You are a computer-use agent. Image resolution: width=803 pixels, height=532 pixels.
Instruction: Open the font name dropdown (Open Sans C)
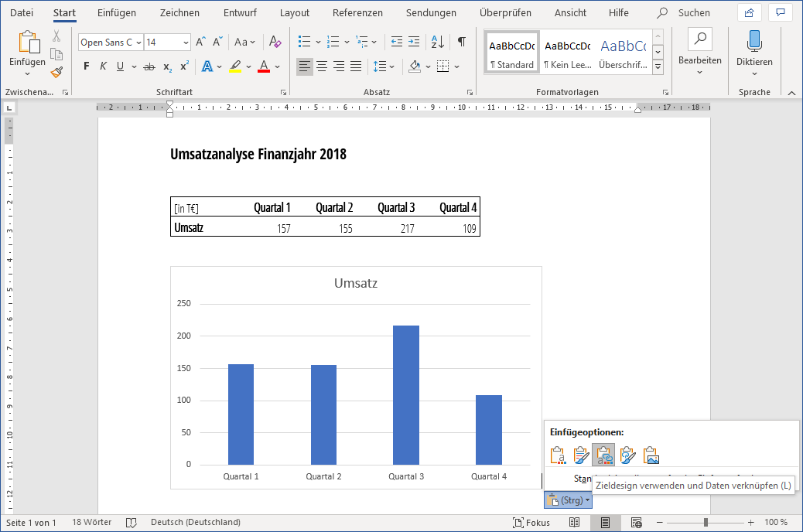click(138, 43)
